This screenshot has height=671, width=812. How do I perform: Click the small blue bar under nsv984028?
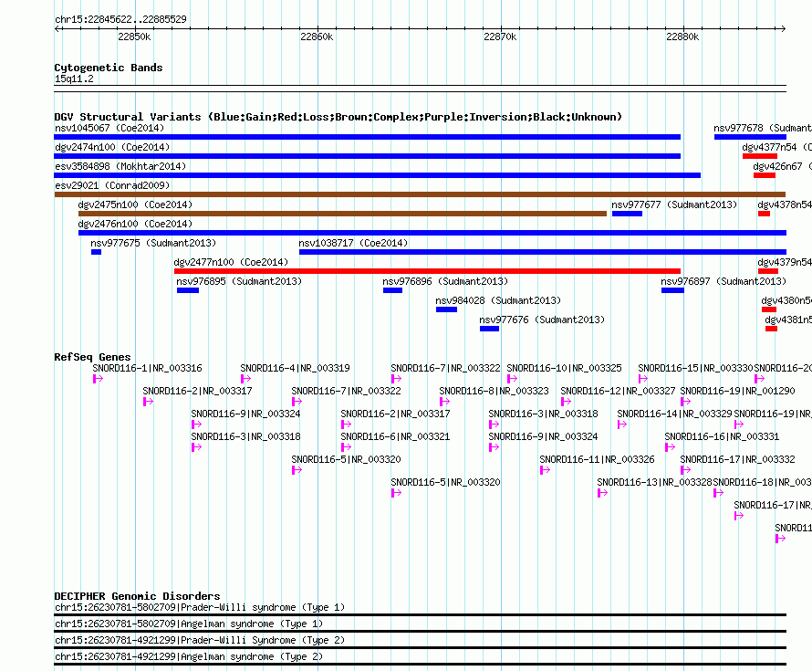pos(446,309)
